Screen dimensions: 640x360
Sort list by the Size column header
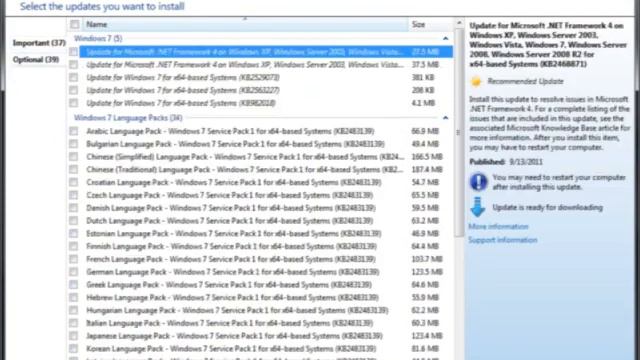tap(430, 24)
